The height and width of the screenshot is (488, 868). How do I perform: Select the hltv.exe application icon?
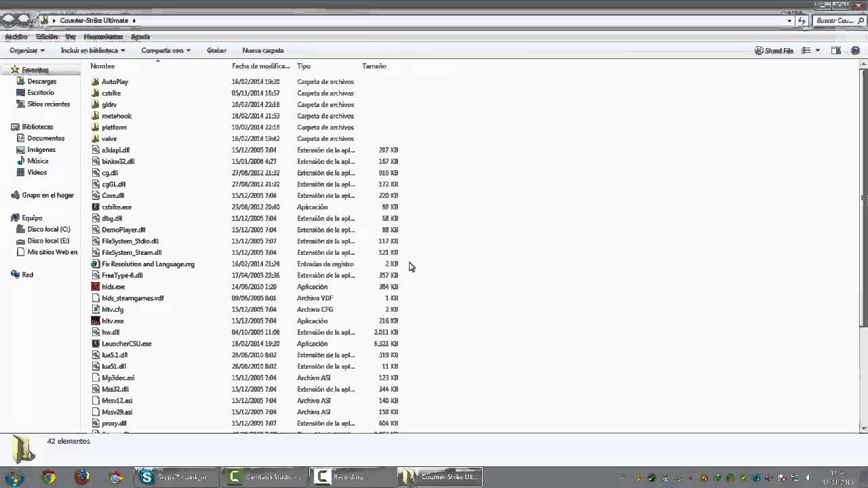(96, 321)
